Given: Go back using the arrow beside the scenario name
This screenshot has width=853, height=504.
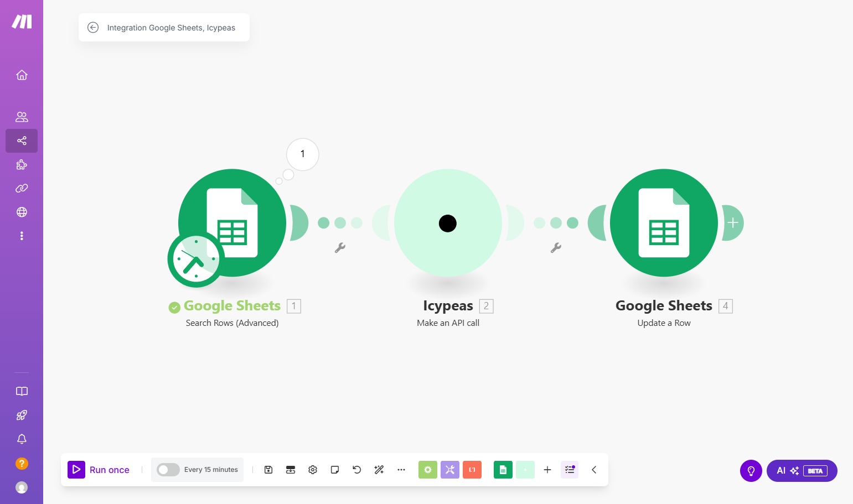Looking at the screenshot, I should click(93, 28).
